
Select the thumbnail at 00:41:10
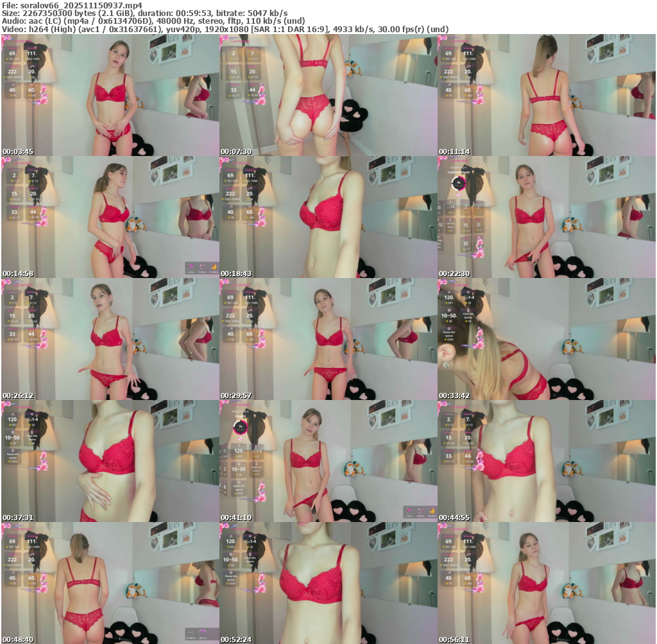328,460
